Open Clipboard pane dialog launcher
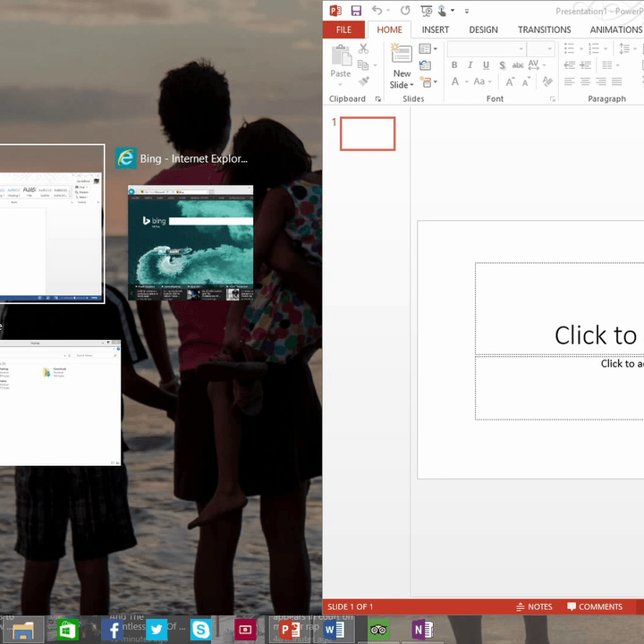This screenshot has height=644, width=644. point(377,99)
